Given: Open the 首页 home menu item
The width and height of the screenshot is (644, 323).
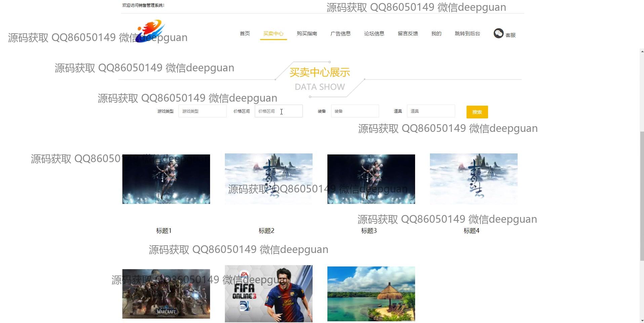Looking at the screenshot, I should tap(245, 33).
